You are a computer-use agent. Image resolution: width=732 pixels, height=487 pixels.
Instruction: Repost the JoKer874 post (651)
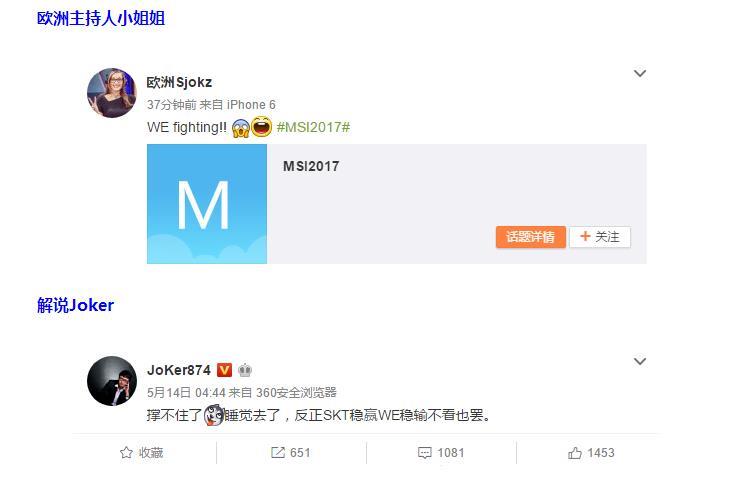(x=290, y=452)
